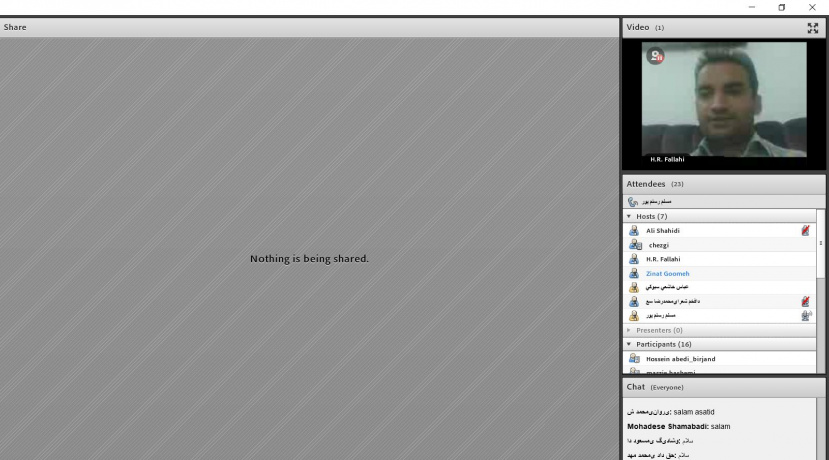Viewport: 829px width, 460px height.
Task: Select Hossein abedi_birjand in participants list
Action: [x=680, y=359]
